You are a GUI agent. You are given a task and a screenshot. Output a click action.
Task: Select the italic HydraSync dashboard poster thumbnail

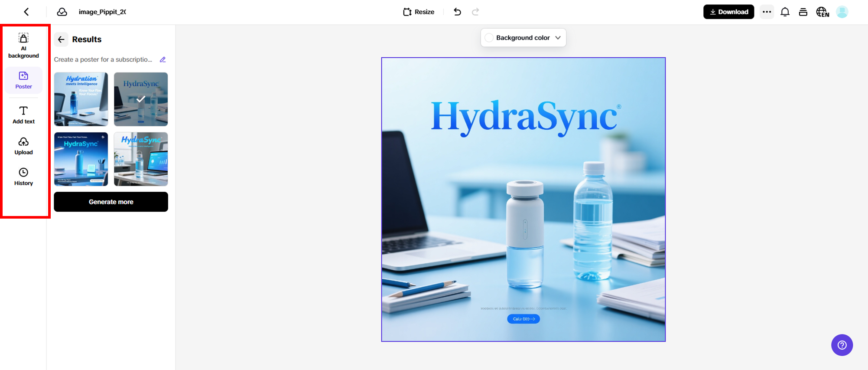click(x=141, y=159)
